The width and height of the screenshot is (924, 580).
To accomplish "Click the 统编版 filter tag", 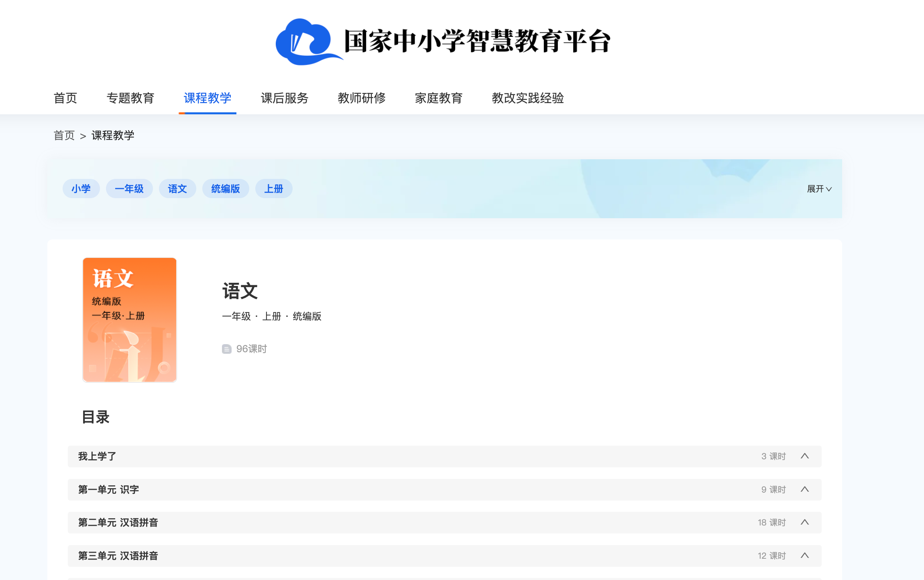I will [x=226, y=189].
